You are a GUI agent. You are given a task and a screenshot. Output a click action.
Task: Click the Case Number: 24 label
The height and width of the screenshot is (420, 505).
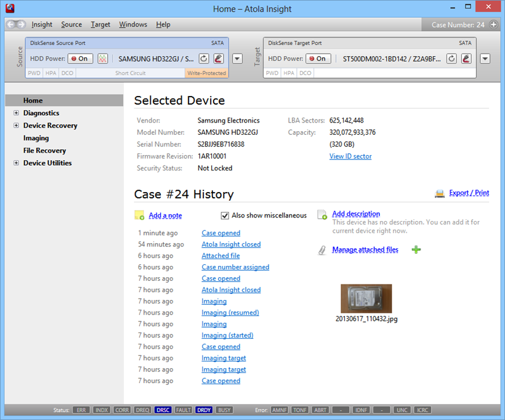pyautogui.click(x=458, y=25)
